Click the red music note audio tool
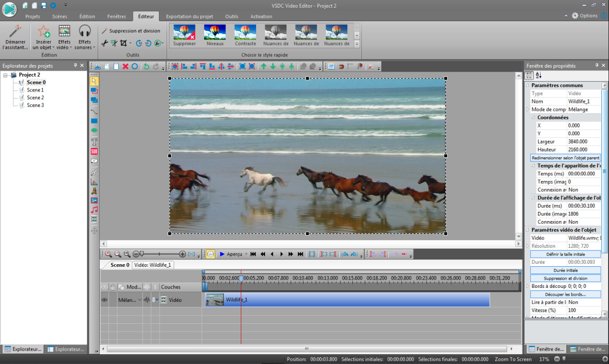 (94, 210)
